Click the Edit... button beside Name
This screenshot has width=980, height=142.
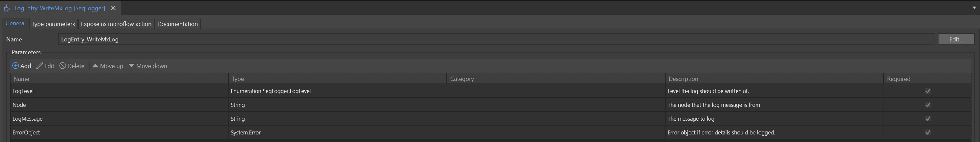(x=956, y=39)
